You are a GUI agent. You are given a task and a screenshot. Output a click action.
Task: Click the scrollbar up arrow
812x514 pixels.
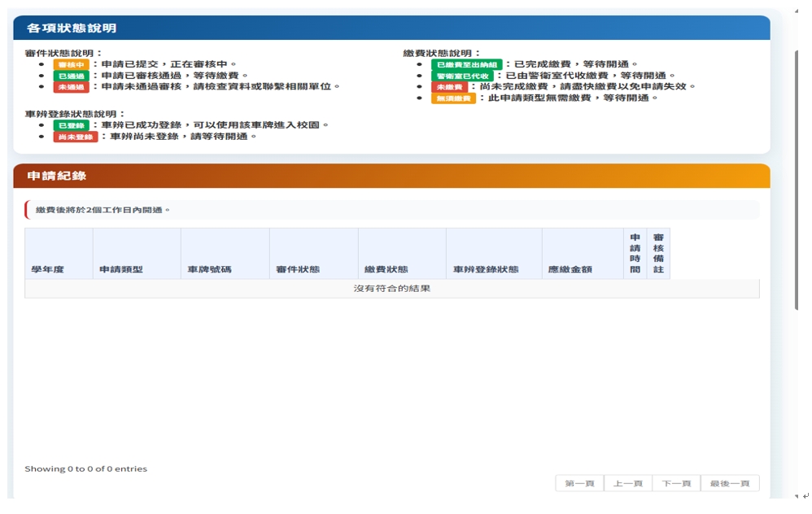797,11
